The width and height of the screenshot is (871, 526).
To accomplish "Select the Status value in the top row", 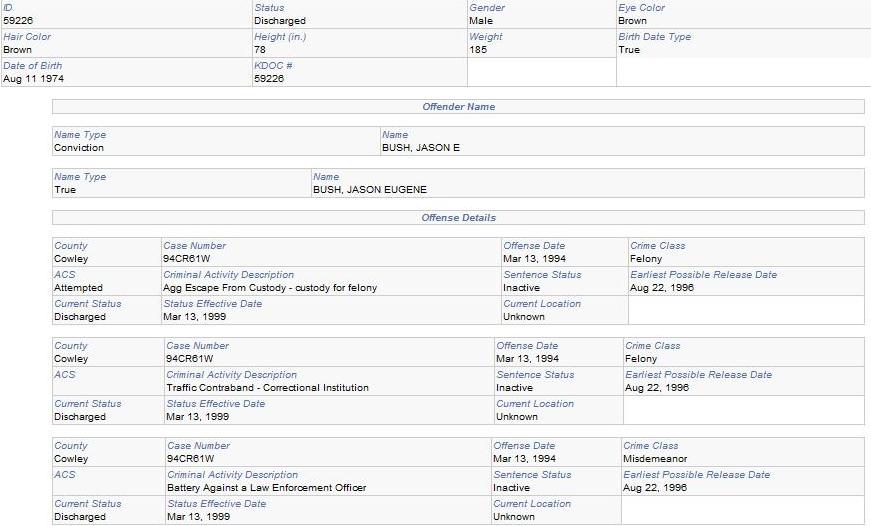I will 280,20.
